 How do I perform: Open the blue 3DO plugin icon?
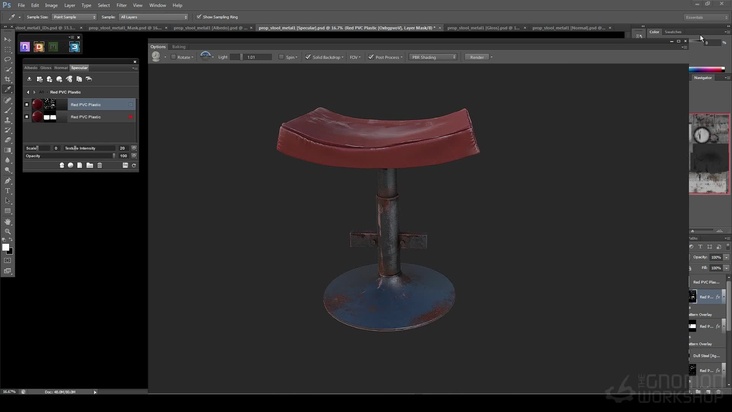[74, 47]
